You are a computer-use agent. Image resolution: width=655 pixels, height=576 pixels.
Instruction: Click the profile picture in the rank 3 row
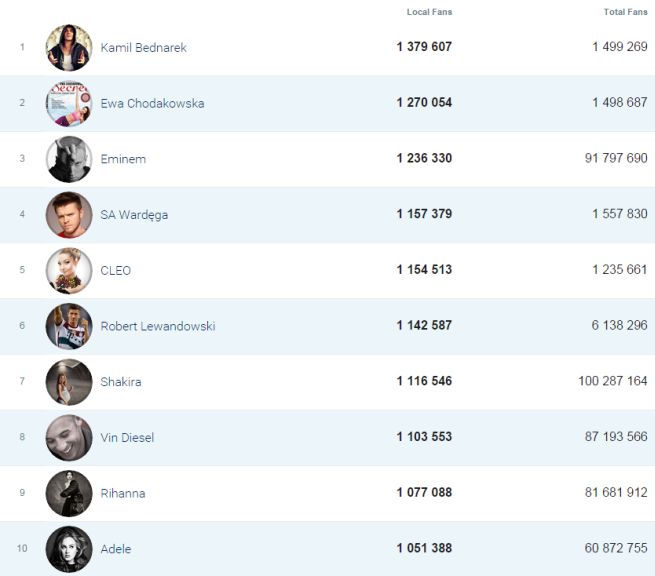coord(68,159)
